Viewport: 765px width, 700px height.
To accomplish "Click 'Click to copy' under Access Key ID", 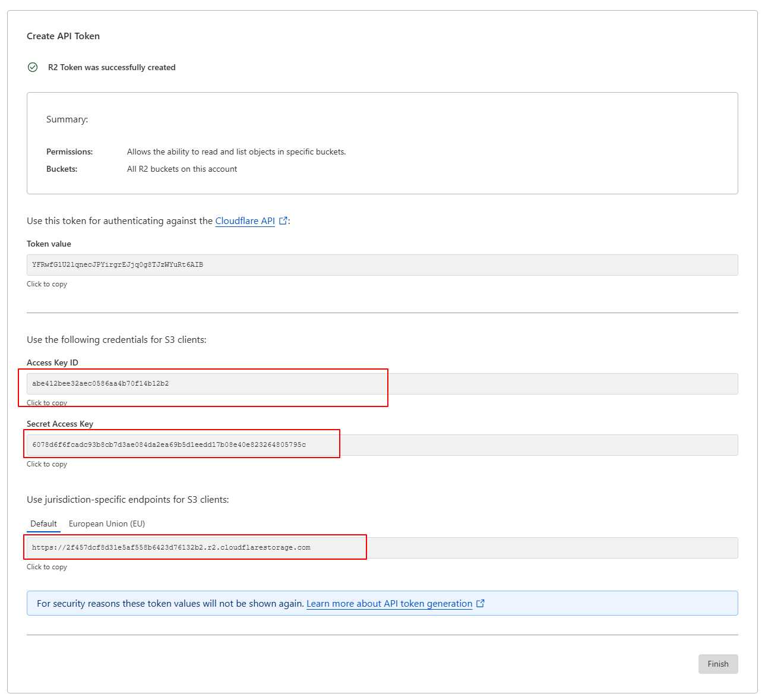I will [47, 403].
